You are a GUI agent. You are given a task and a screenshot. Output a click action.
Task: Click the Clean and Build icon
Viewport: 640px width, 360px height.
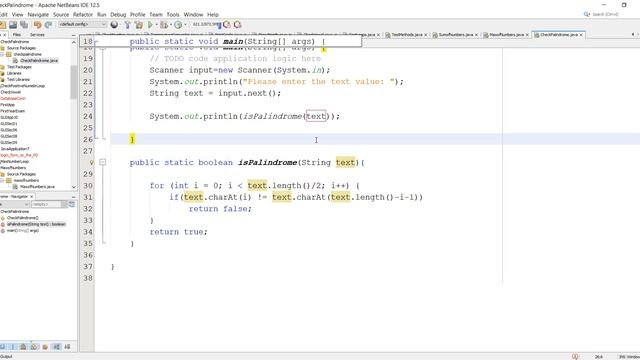[x=139, y=25]
